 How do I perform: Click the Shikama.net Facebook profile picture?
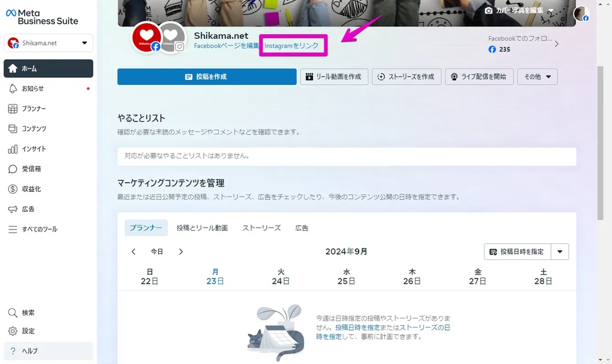point(146,38)
